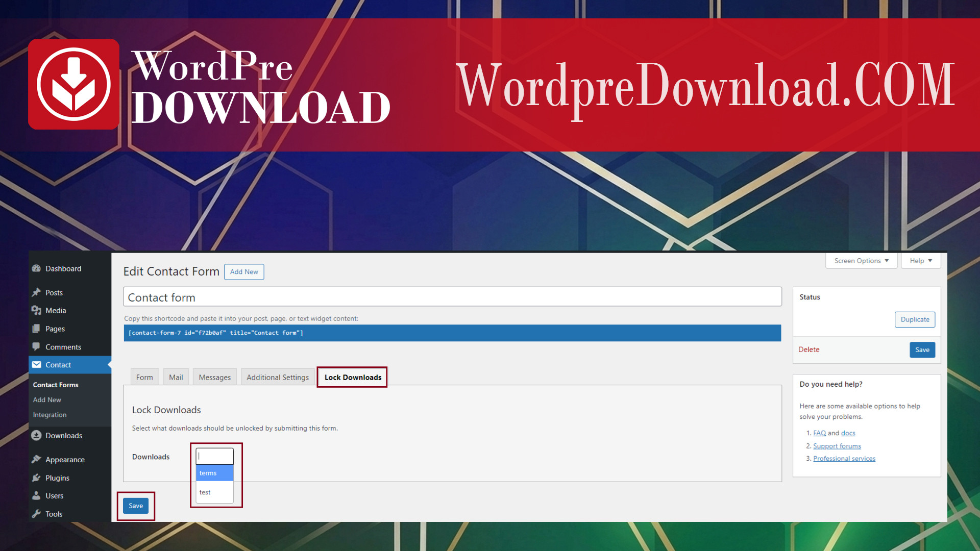The image size is (980, 551).
Task: Click the contact-form-7 shortcode field
Action: click(452, 333)
